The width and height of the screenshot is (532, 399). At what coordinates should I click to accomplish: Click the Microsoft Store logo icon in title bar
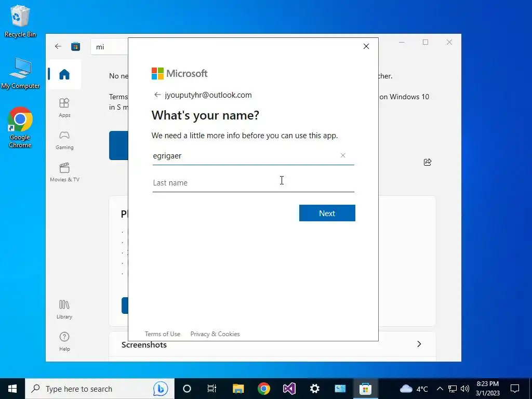click(x=76, y=46)
